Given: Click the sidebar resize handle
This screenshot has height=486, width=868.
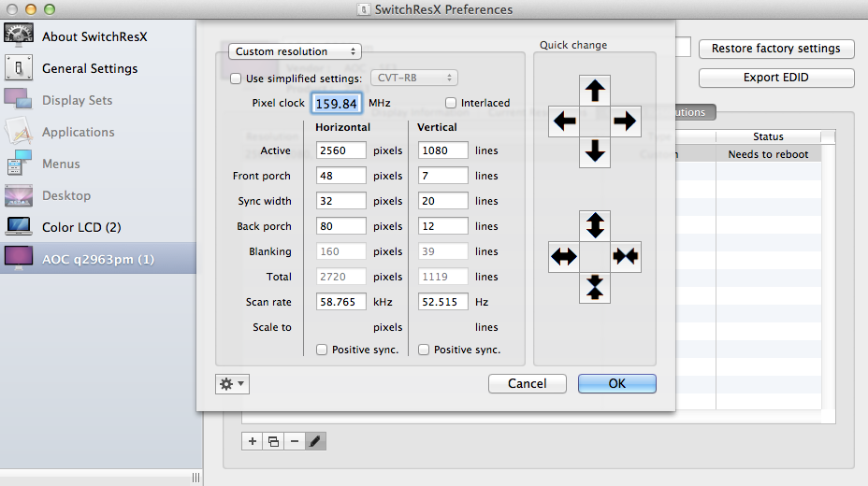Looking at the screenshot, I should pos(196,478).
